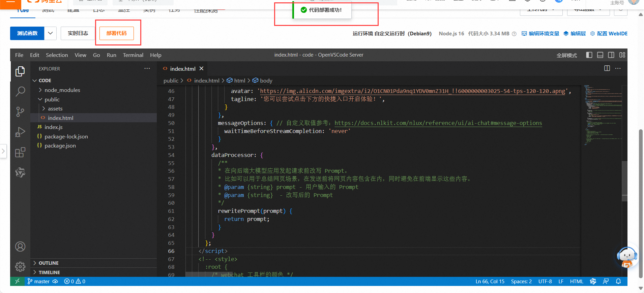Click the 部署代码 button
This screenshot has width=644, height=293.
[117, 33]
